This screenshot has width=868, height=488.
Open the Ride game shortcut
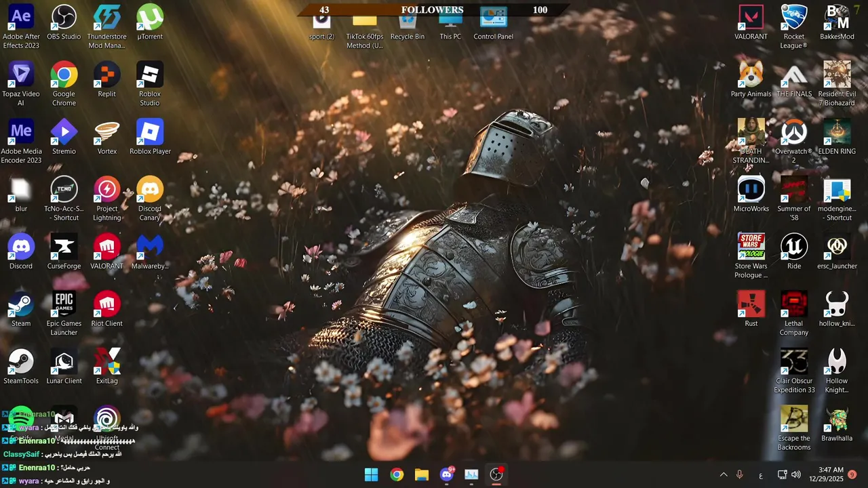point(794,253)
